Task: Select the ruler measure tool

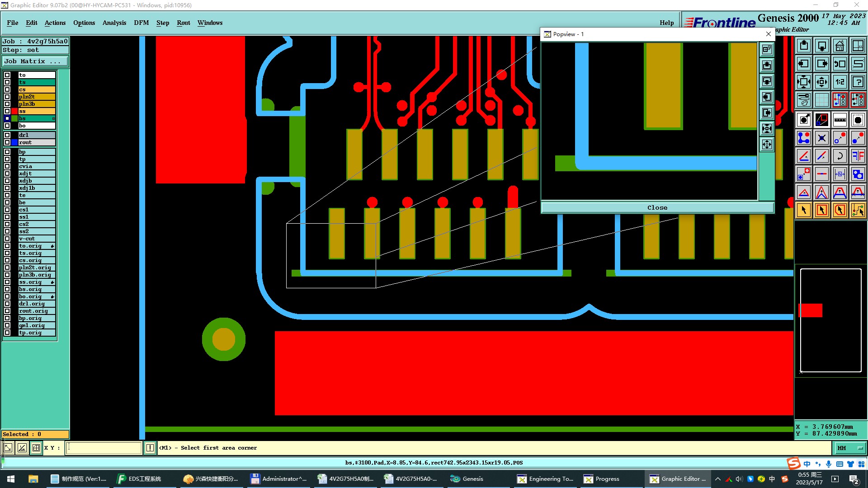Action: tap(840, 120)
